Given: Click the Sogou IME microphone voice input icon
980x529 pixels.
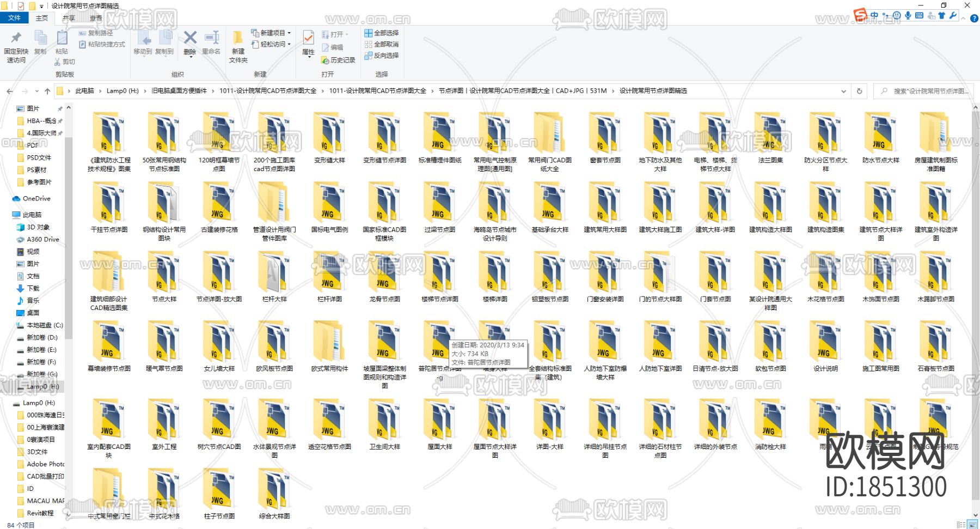Looking at the screenshot, I should (x=908, y=15).
